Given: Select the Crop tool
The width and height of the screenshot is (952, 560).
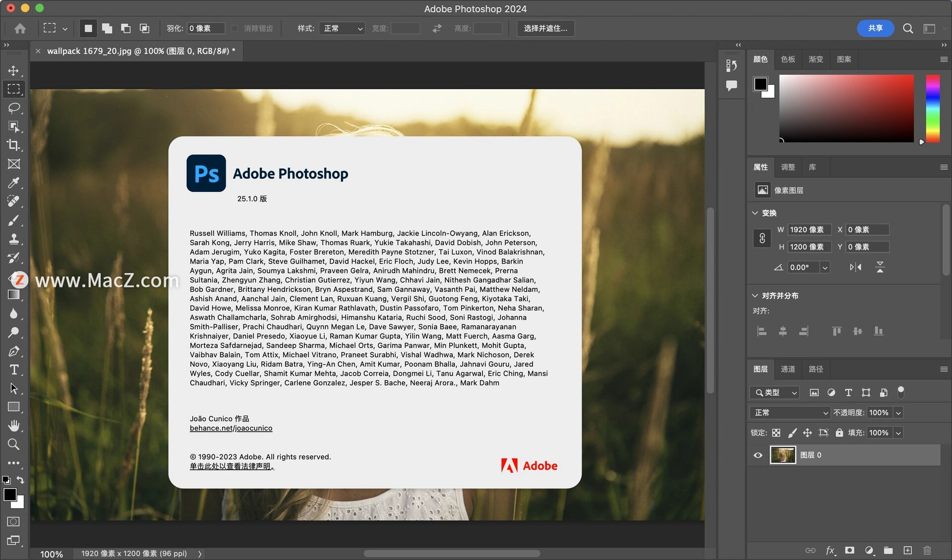Looking at the screenshot, I should pos(13,145).
